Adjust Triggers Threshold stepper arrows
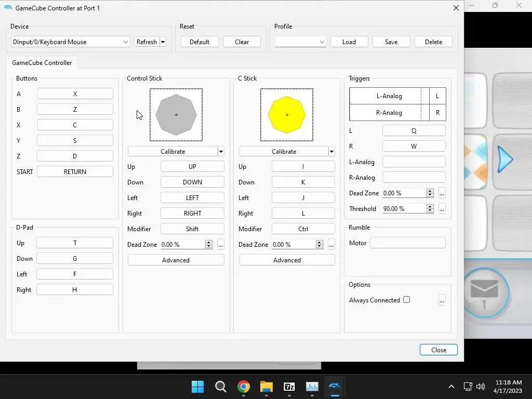This screenshot has height=399, width=532. point(430,209)
